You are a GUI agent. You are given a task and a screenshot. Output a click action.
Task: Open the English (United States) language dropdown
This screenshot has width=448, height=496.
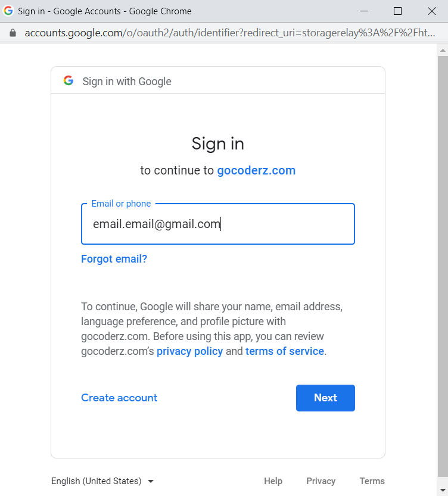[102, 481]
